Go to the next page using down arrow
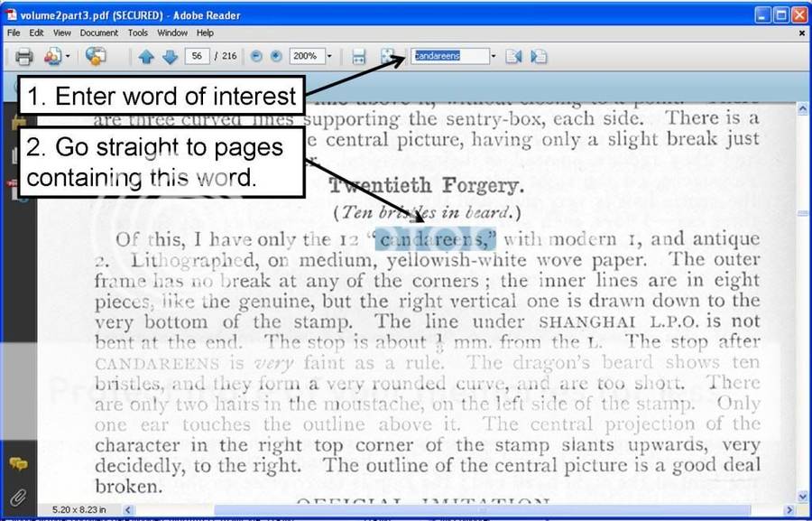 pos(170,56)
